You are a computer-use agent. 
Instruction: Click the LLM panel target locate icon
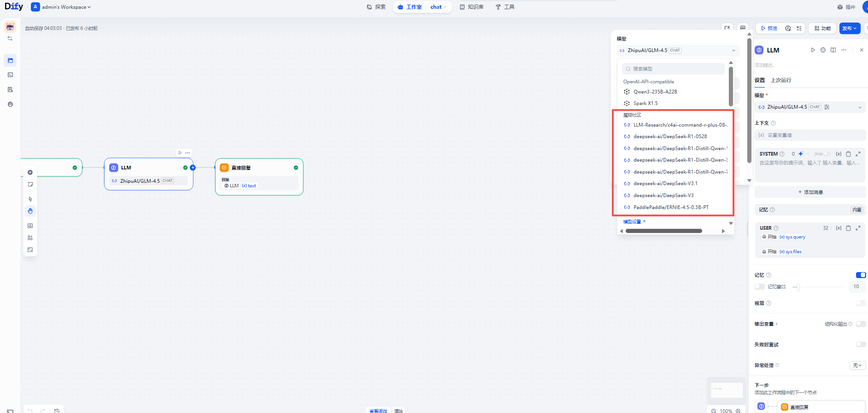point(823,50)
